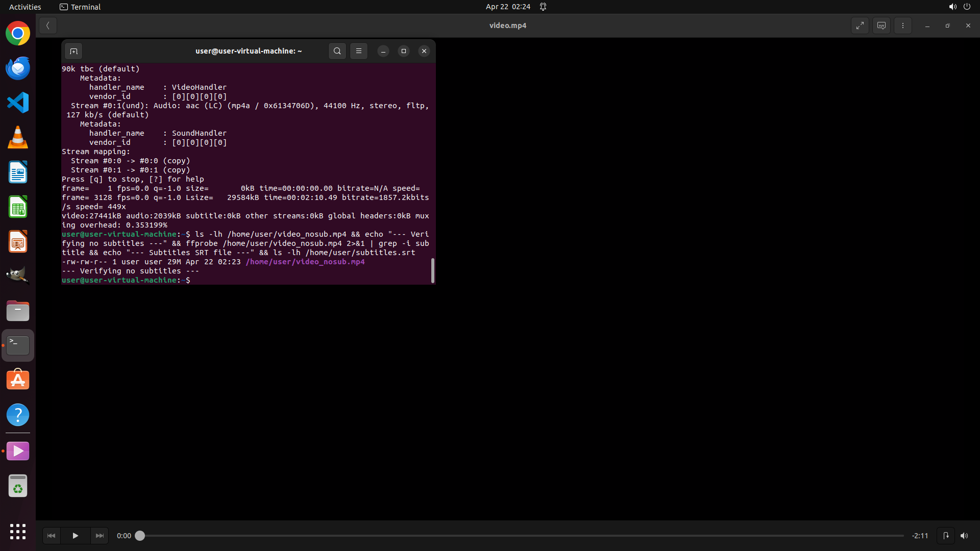Open Terminal app menu in top bar
Screen dimensions: 980x551
coord(80,7)
